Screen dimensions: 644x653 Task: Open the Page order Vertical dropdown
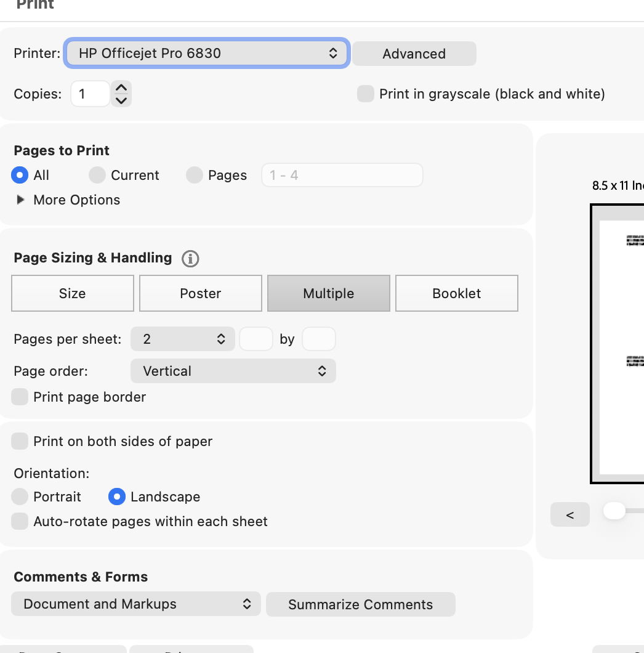point(233,371)
